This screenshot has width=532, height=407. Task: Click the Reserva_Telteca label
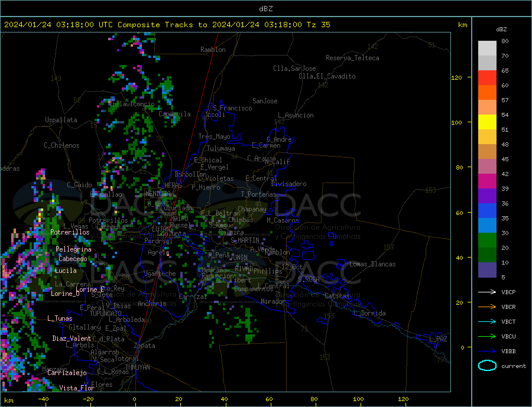[x=352, y=58]
